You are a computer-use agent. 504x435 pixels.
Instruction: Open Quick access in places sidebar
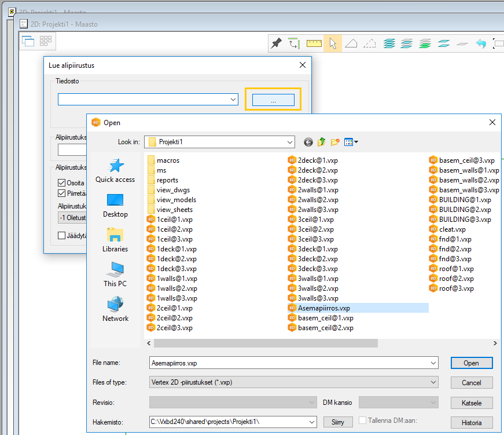coord(115,171)
